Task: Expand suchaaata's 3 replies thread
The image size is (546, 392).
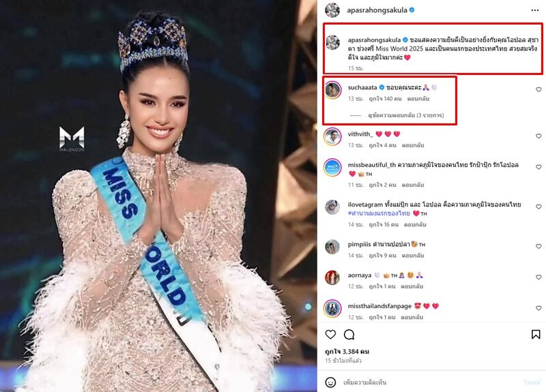Action: click(x=405, y=115)
